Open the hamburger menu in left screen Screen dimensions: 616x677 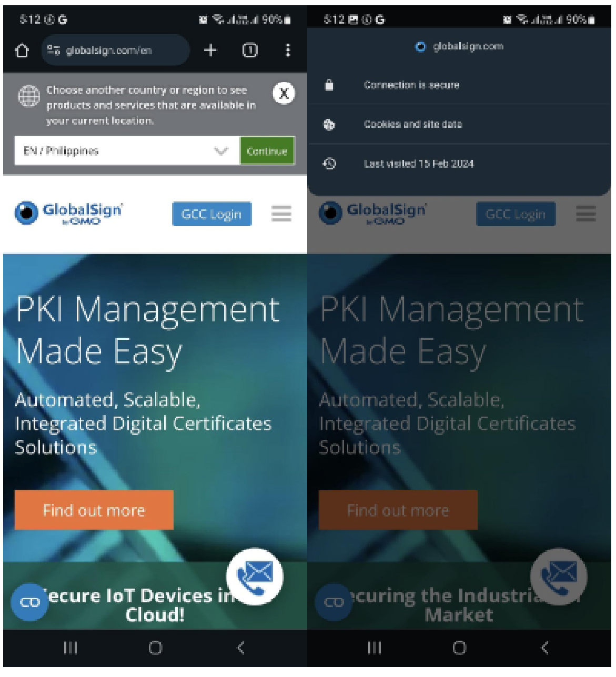(x=281, y=214)
